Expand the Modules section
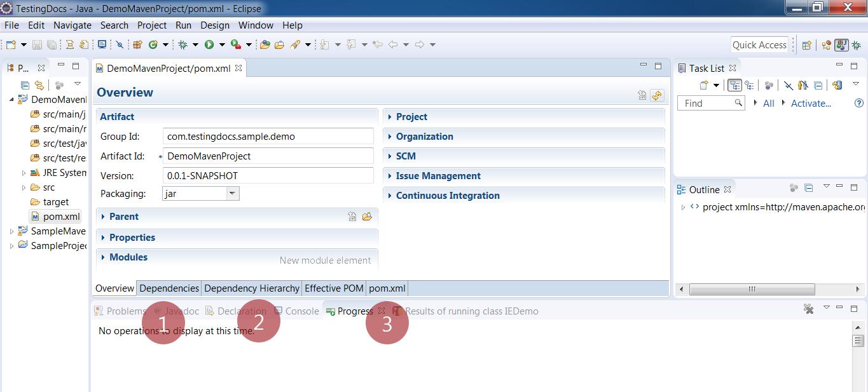 103,257
